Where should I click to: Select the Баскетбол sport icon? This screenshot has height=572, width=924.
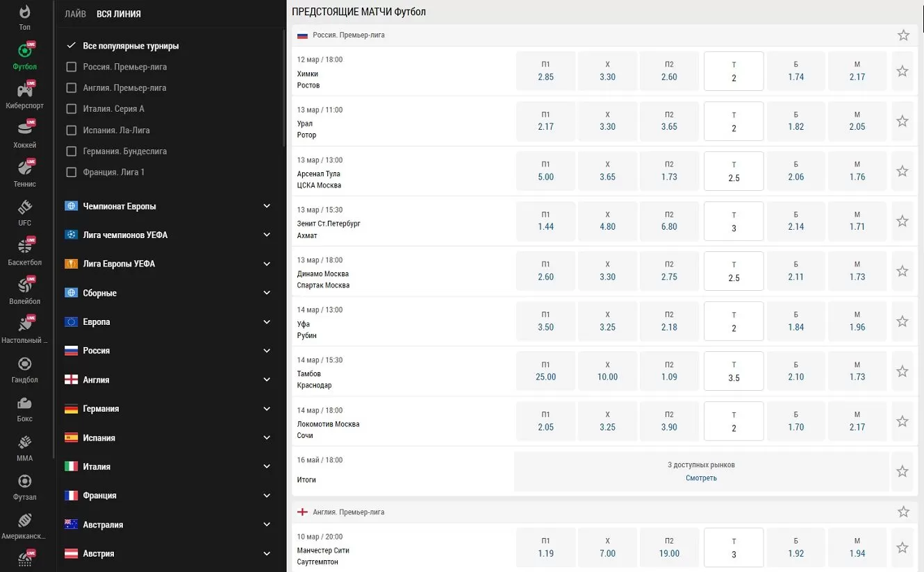[24, 248]
